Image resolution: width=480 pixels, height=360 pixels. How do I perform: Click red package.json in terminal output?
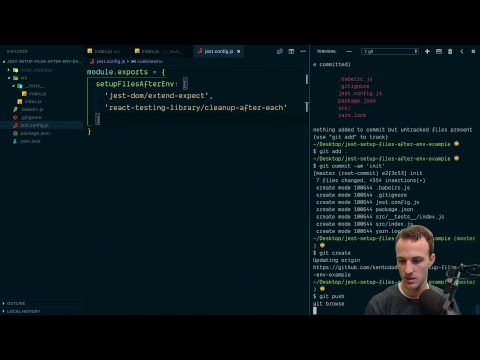pyautogui.click(x=357, y=101)
